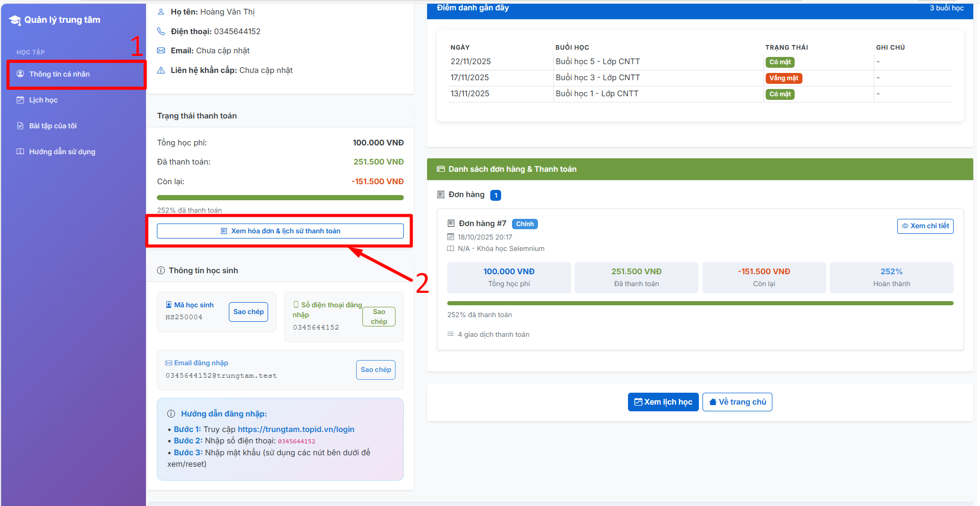Click Xem hóa đơn & lịch sử thanh toán
The image size is (980, 506).
[x=280, y=231]
